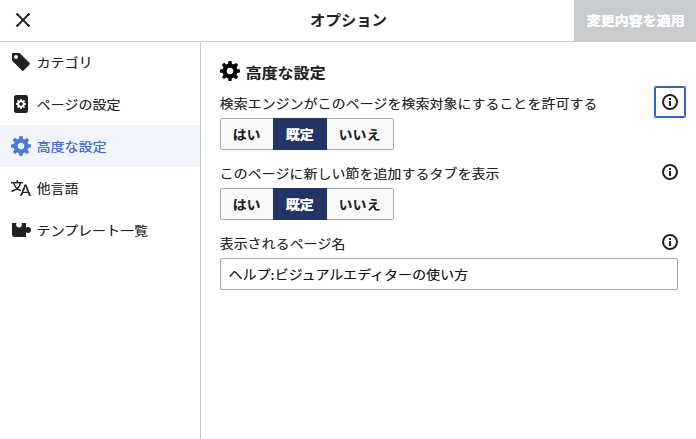Click the page settings icon beside ページの設定
Image resolution: width=696 pixels, height=439 pixels.
[20, 104]
